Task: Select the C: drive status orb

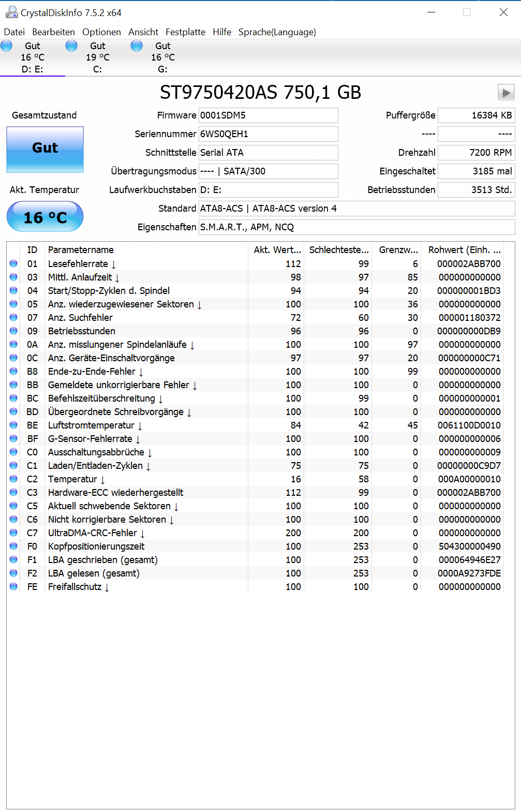Action: click(72, 46)
